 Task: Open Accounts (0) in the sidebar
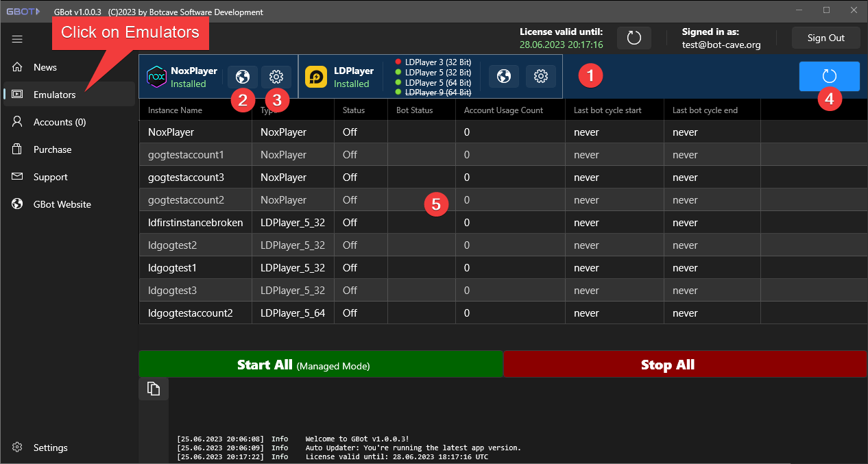click(62, 121)
